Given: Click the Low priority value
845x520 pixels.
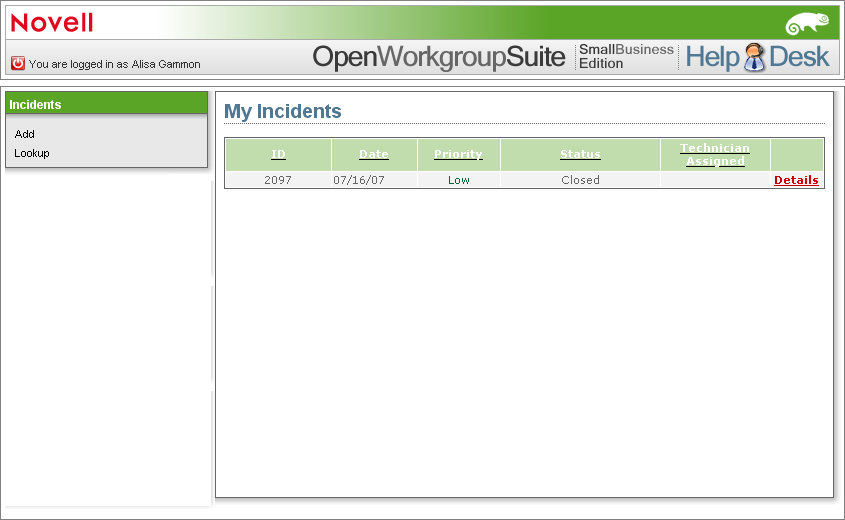Looking at the screenshot, I should (x=459, y=180).
